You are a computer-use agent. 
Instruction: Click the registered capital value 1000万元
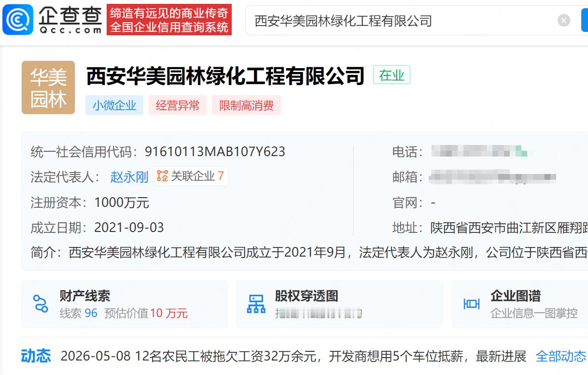tap(122, 202)
